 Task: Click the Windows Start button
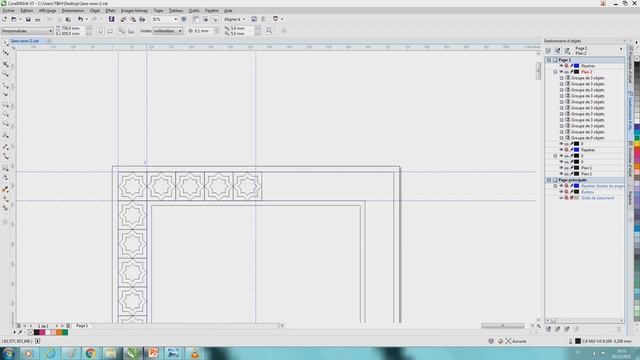pos(8,353)
